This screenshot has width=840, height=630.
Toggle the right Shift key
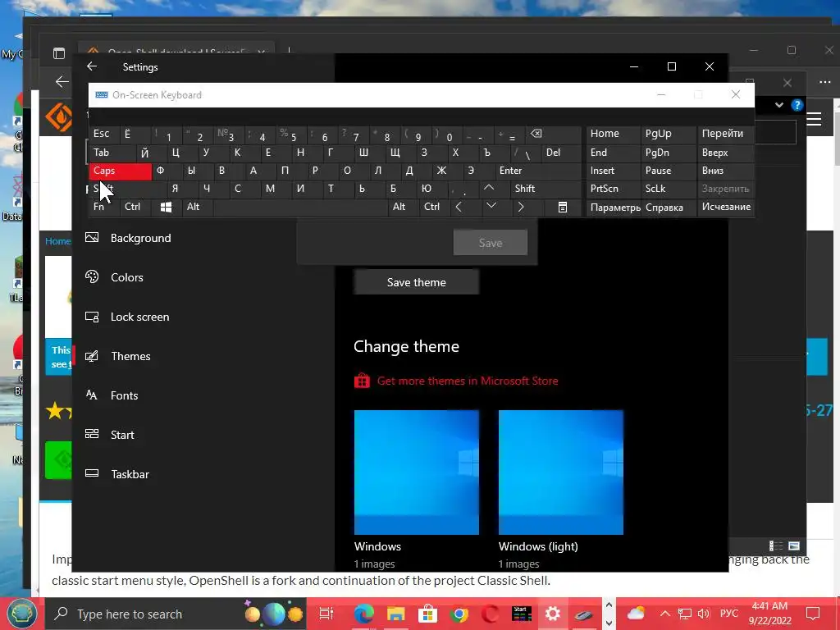pyautogui.click(x=546, y=189)
